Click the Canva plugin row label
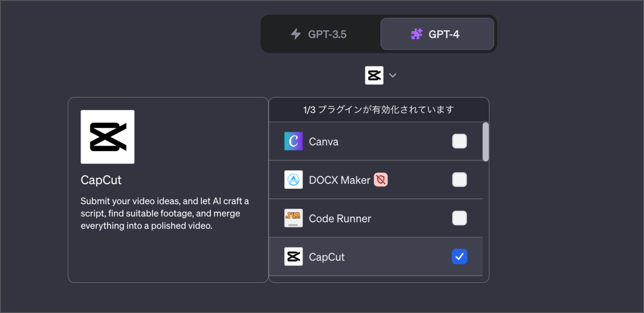This screenshot has height=313, width=644. [x=324, y=141]
